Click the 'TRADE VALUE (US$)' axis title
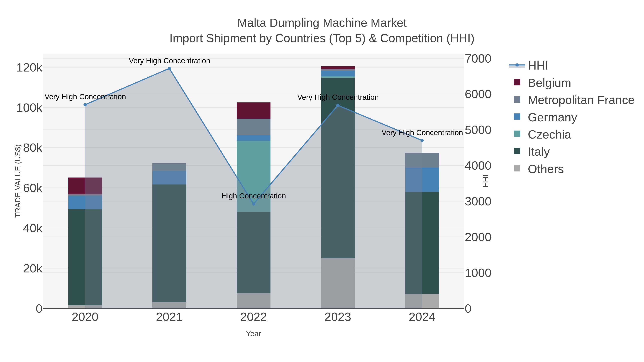Screen dimensions: 644x362 pyautogui.click(x=18, y=181)
